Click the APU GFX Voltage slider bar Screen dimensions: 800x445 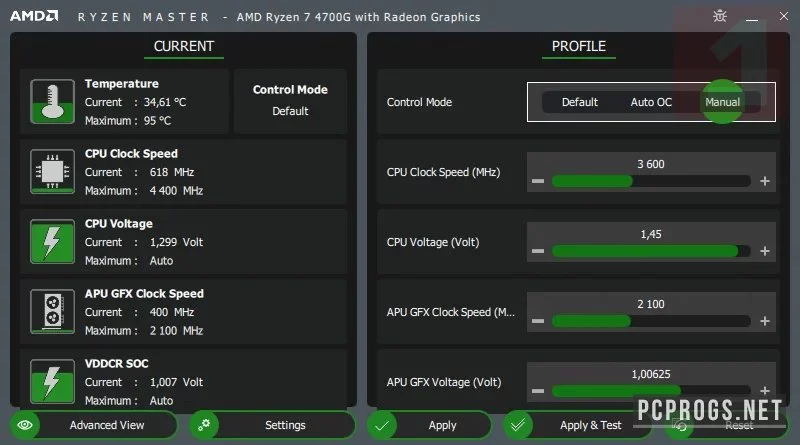[x=651, y=391]
